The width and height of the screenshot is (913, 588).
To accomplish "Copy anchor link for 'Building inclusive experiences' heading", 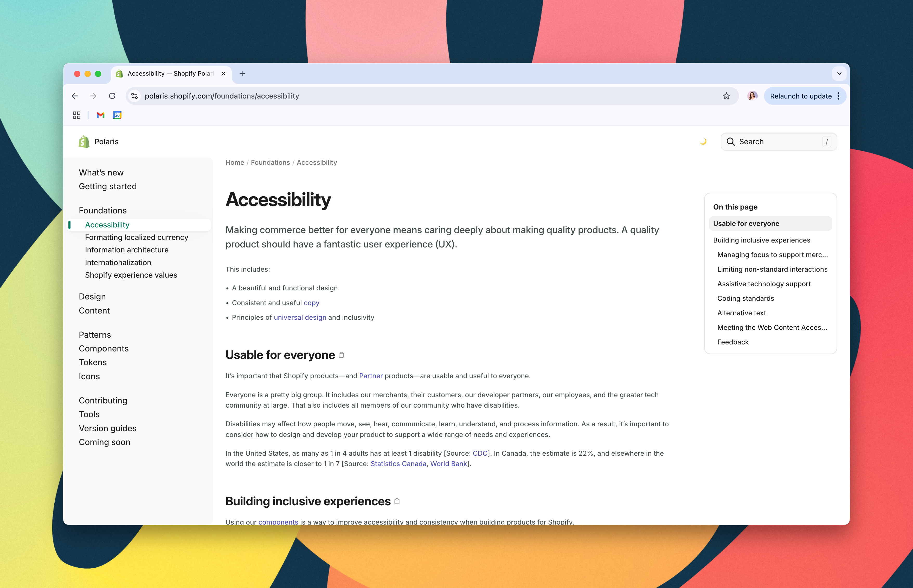I will point(396,501).
